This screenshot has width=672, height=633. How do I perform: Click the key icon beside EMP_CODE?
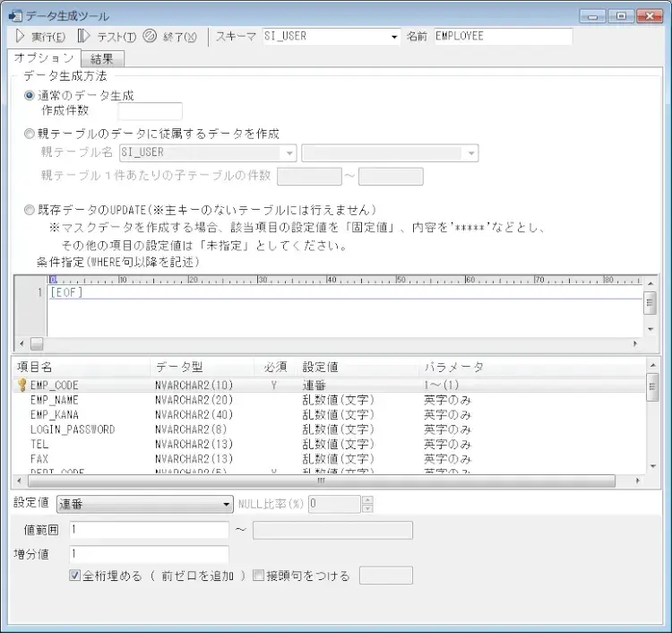pyautogui.click(x=22, y=386)
